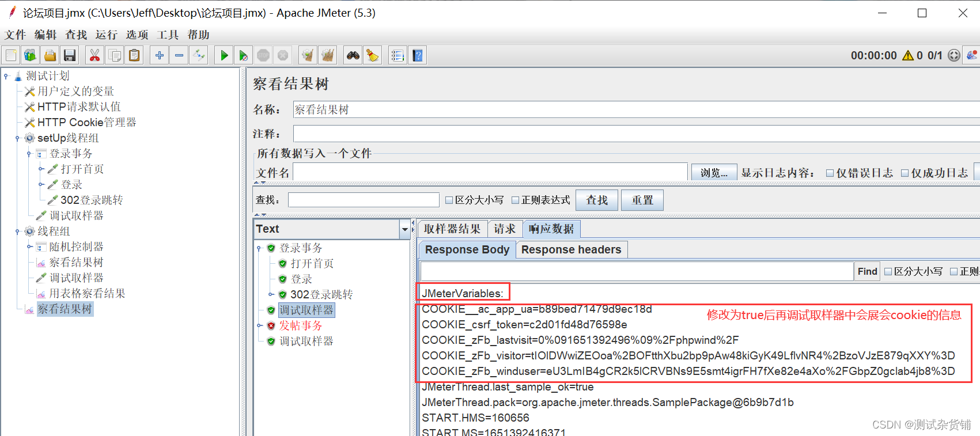Click the 查找 search input field

[x=364, y=200]
